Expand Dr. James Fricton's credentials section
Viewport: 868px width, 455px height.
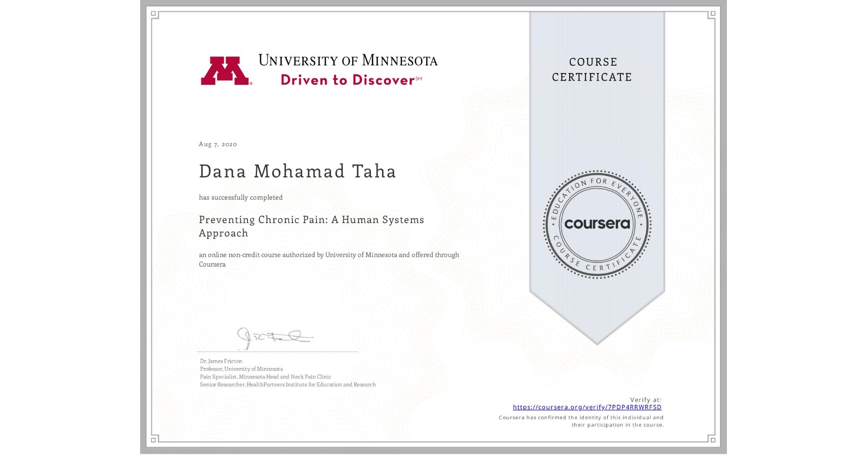[x=287, y=373]
